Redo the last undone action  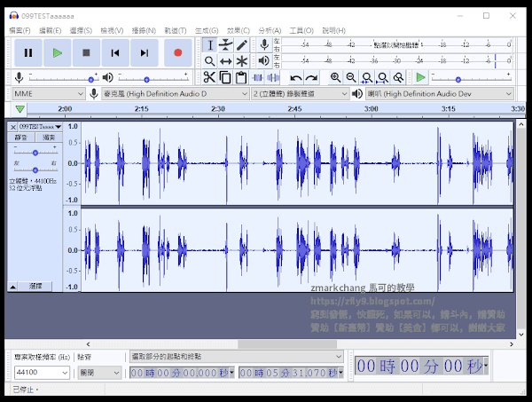[x=311, y=78]
